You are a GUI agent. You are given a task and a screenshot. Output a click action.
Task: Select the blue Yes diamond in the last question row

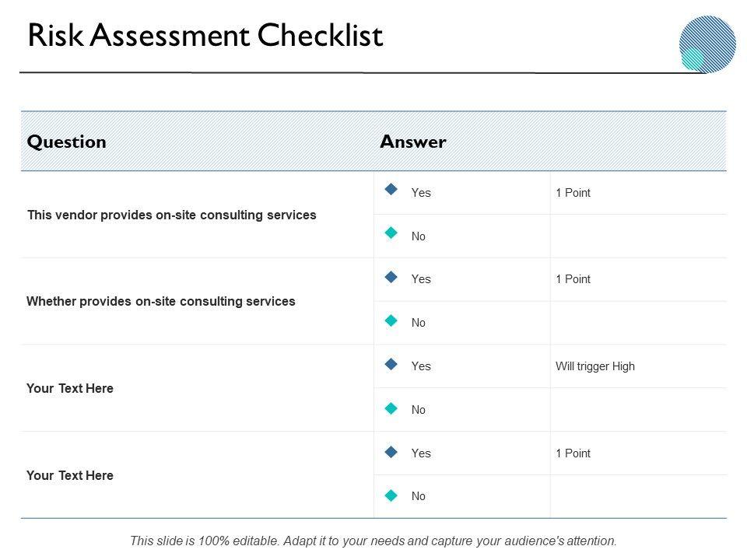tap(391, 450)
